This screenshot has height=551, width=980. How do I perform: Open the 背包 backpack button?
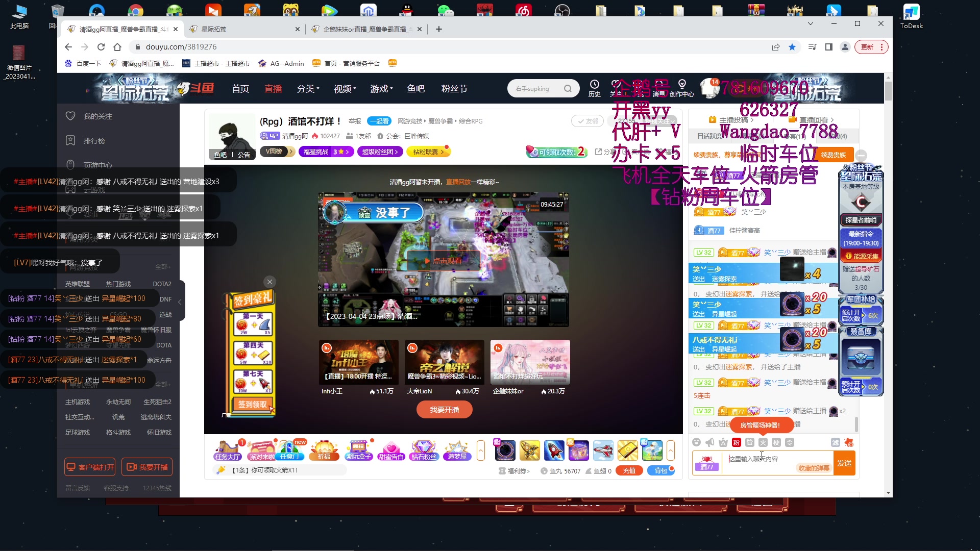point(660,471)
